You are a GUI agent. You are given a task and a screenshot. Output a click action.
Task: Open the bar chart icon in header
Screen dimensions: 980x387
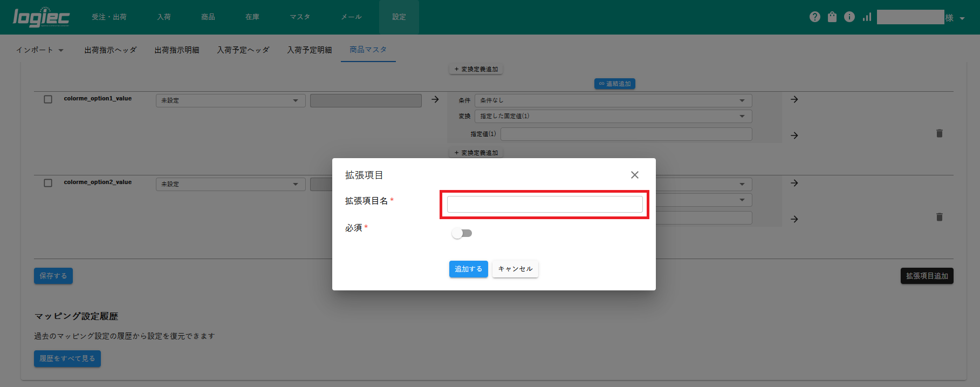(867, 17)
